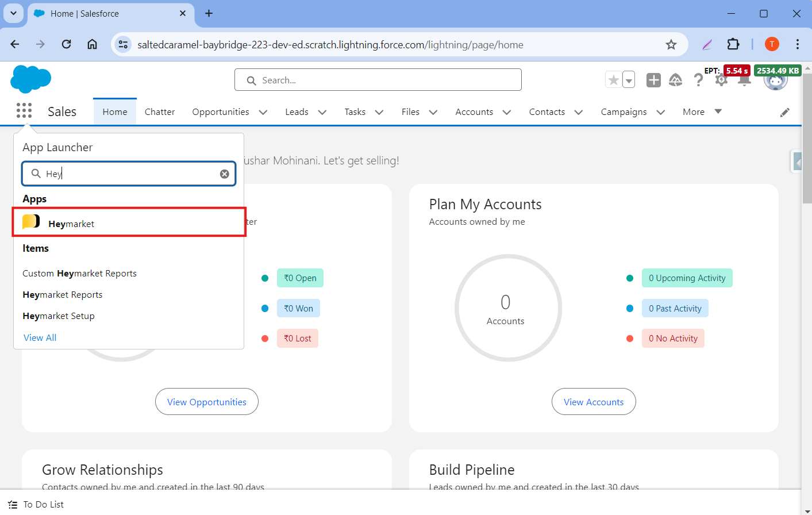Screen dimensions: 812x515
Task: Open the user profile avatar
Action: point(775,80)
